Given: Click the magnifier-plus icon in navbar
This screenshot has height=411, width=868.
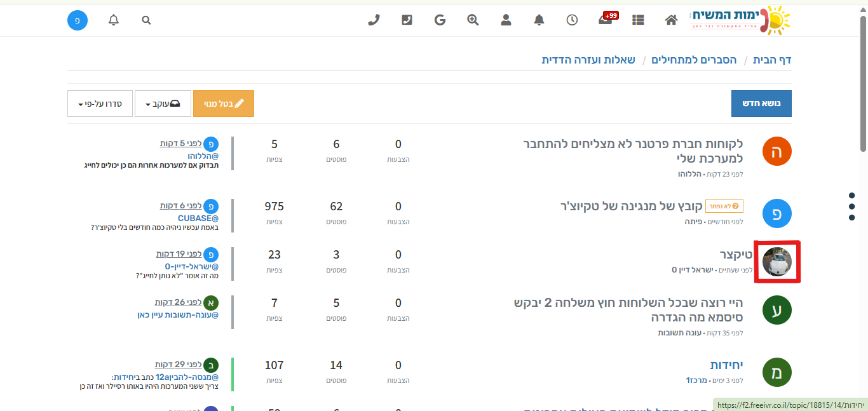Looking at the screenshot, I should (473, 20).
